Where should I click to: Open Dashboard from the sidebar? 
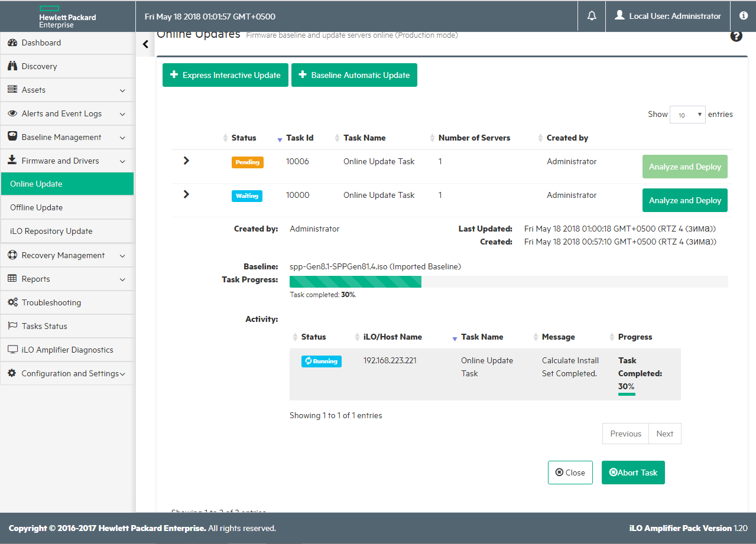coord(41,43)
